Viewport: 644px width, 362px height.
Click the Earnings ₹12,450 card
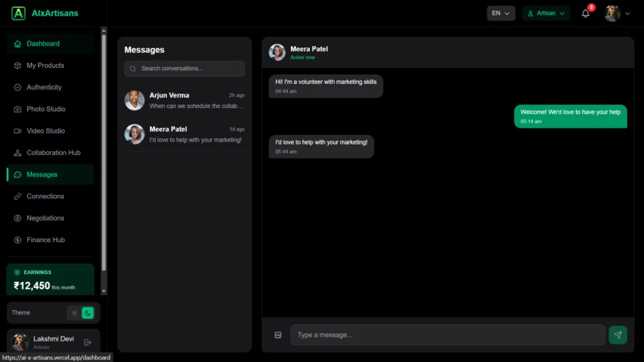click(50, 280)
